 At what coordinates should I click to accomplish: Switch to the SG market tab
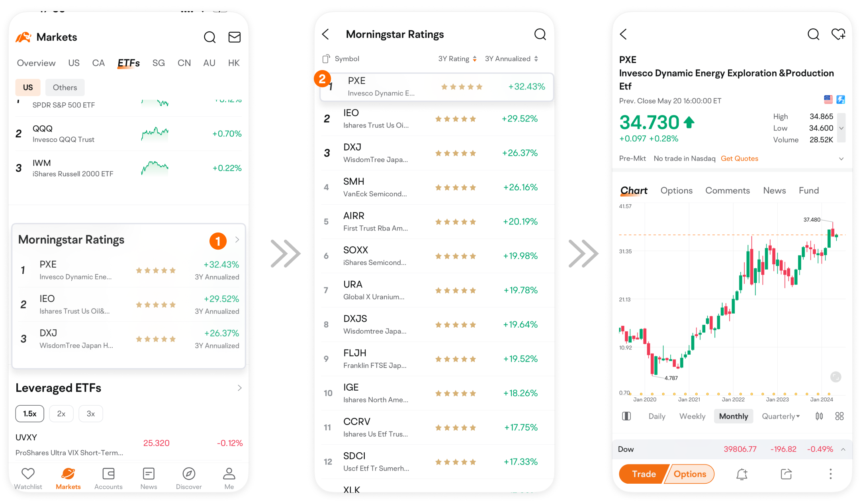point(159,63)
